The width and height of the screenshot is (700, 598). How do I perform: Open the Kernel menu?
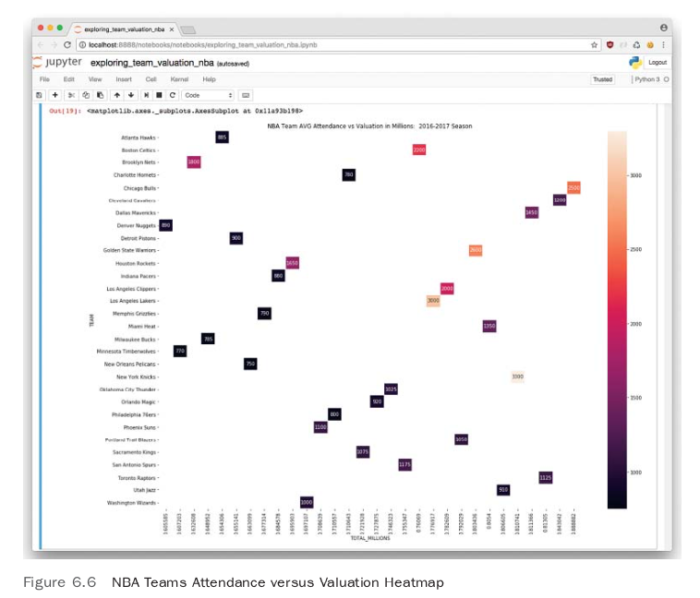[x=179, y=79]
